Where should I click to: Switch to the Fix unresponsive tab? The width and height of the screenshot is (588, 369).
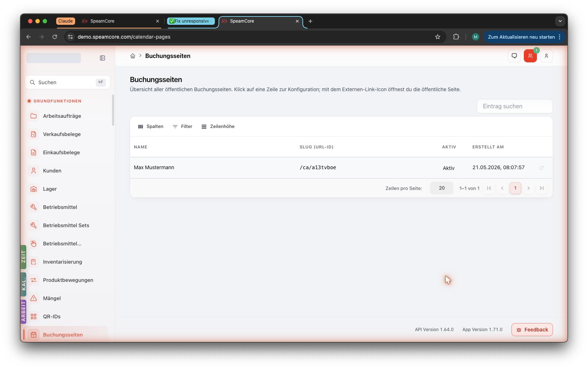point(191,21)
